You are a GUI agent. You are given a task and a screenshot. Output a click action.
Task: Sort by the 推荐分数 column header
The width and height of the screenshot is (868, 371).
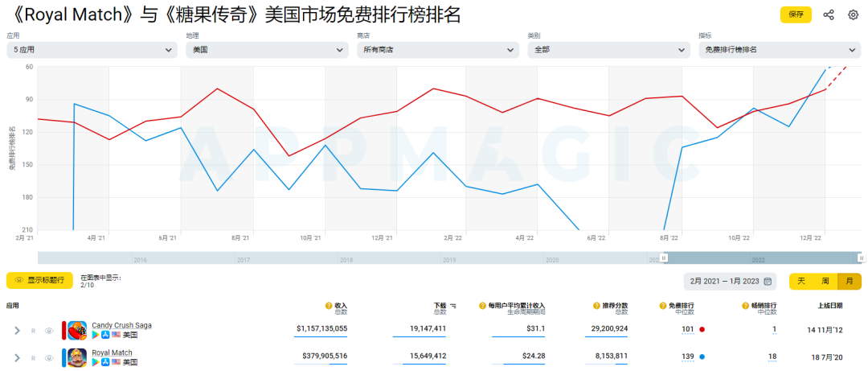click(x=616, y=306)
